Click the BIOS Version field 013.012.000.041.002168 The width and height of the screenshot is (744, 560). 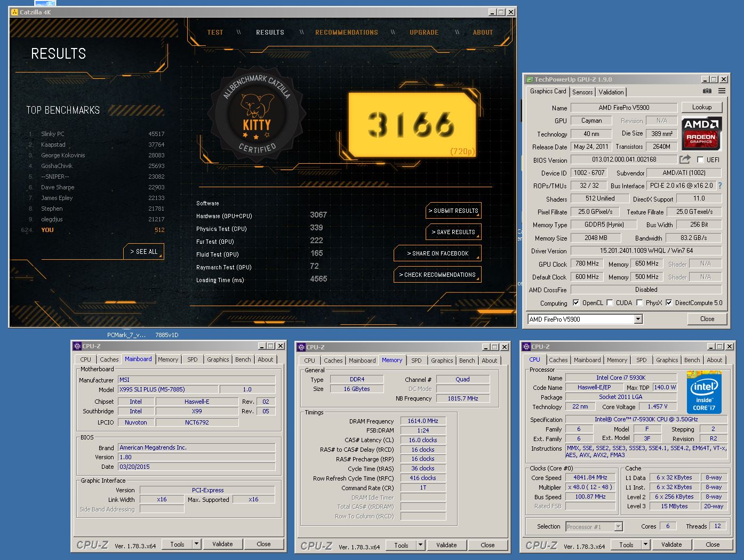624,159
